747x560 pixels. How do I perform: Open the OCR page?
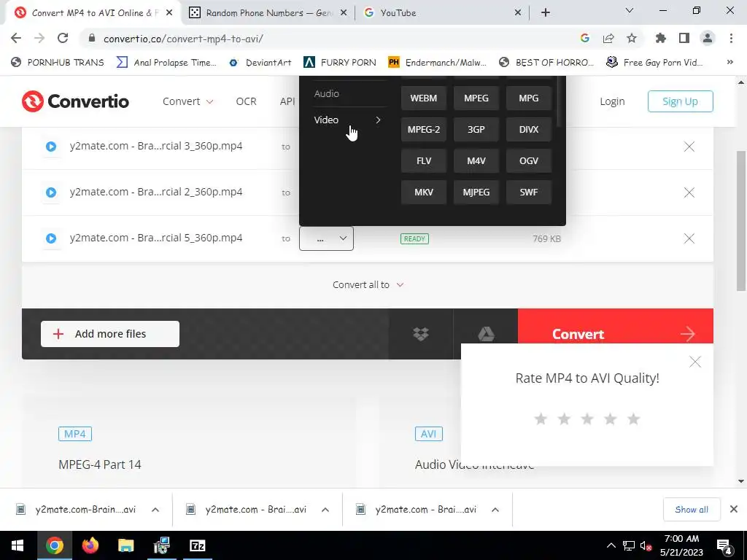tap(247, 101)
